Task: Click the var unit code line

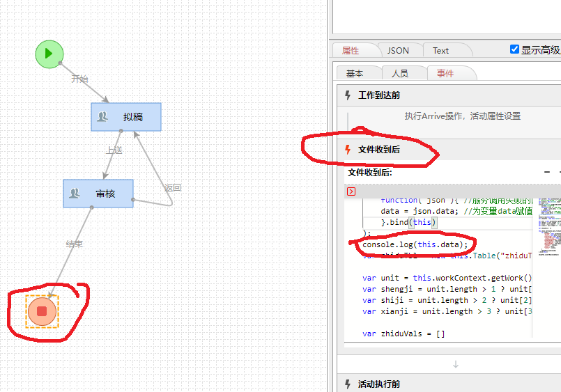Action: (x=447, y=278)
